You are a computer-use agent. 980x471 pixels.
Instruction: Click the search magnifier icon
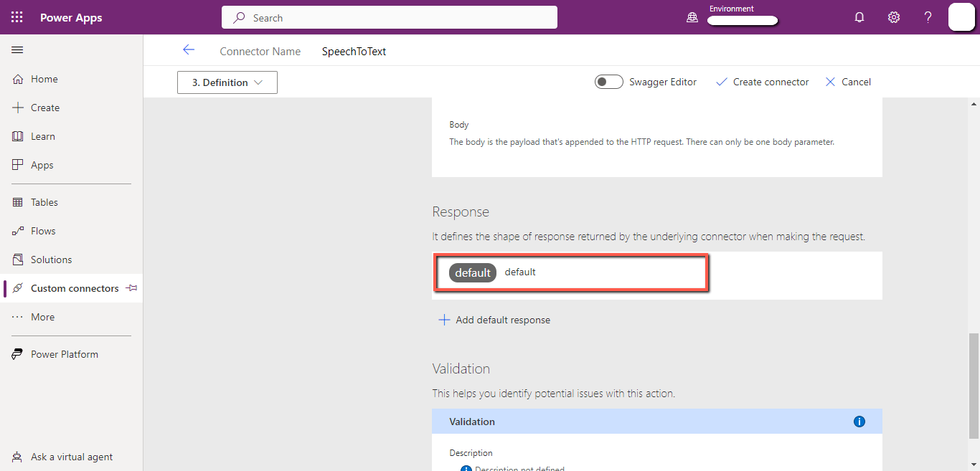(240, 18)
